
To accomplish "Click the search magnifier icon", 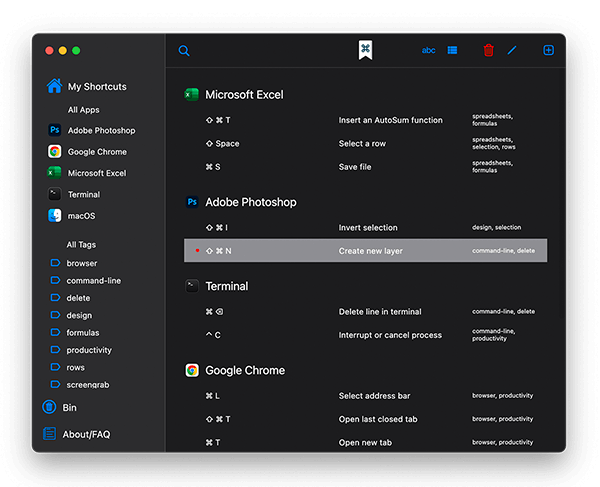I will pyautogui.click(x=184, y=51).
